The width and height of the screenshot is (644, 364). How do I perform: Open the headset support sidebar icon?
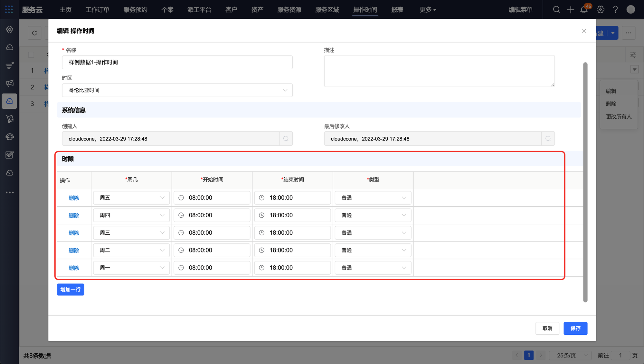(10, 137)
